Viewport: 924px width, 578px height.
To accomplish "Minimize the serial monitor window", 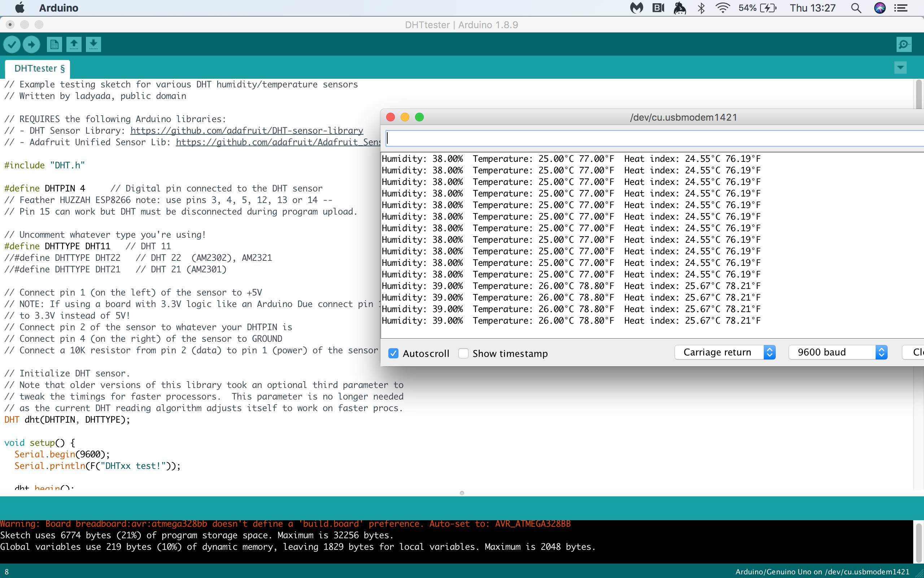I will [405, 117].
